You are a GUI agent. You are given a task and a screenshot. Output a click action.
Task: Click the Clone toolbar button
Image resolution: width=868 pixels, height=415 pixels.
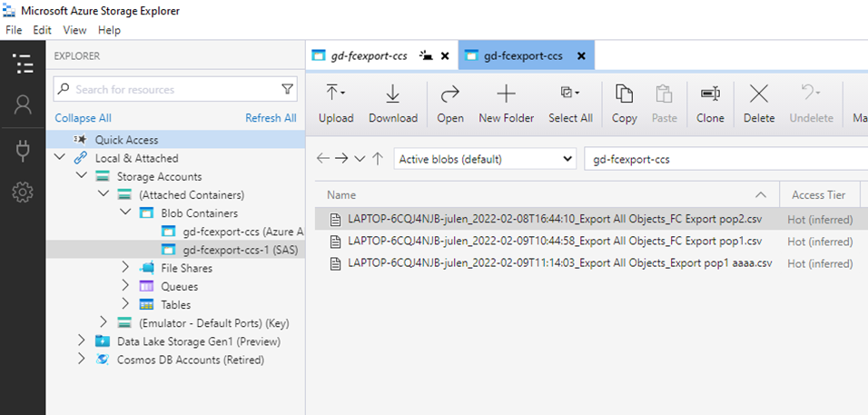coord(710,104)
